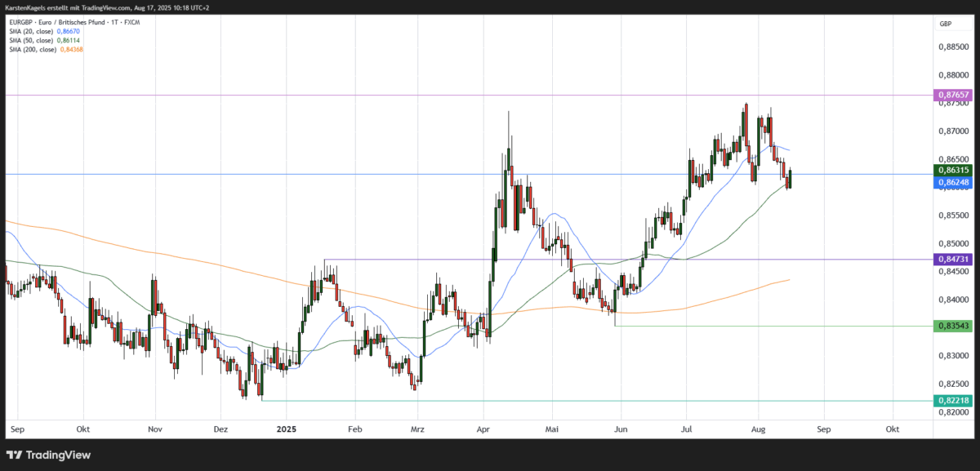
Task: Click the 0,88500 price axis value
Action: point(953,47)
